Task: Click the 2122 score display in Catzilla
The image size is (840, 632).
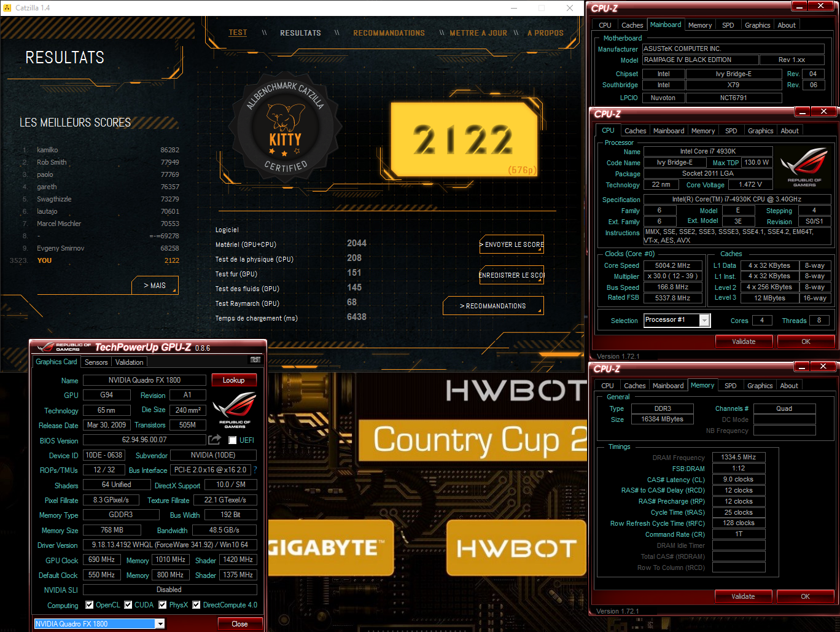Action: pyautogui.click(x=464, y=139)
